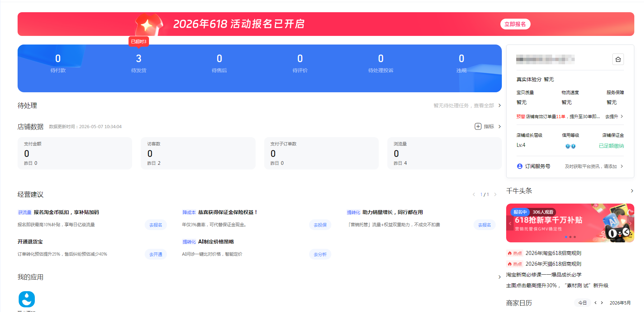Open 2026年天猫618招商规则 headline
This screenshot has height=312, width=644.
553,264
